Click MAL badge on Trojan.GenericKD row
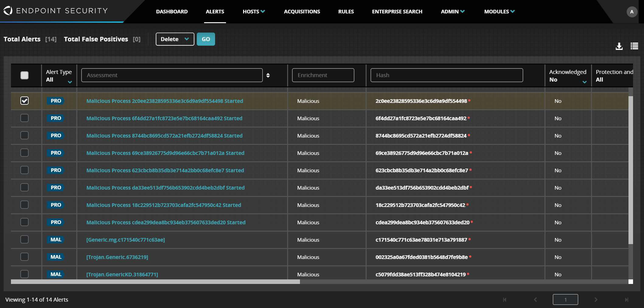 pos(56,274)
